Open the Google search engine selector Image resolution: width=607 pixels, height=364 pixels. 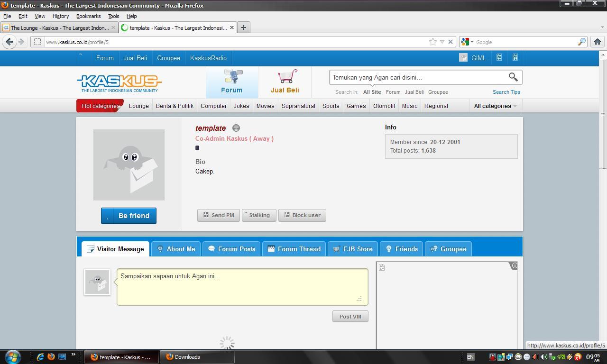[x=468, y=42]
